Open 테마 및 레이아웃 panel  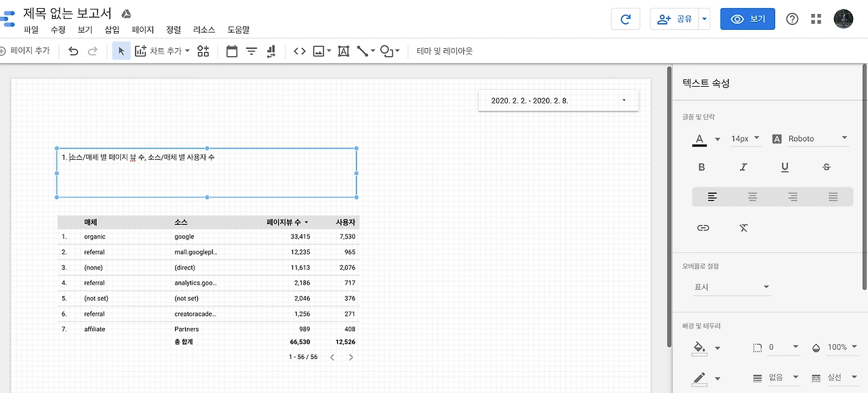(445, 51)
